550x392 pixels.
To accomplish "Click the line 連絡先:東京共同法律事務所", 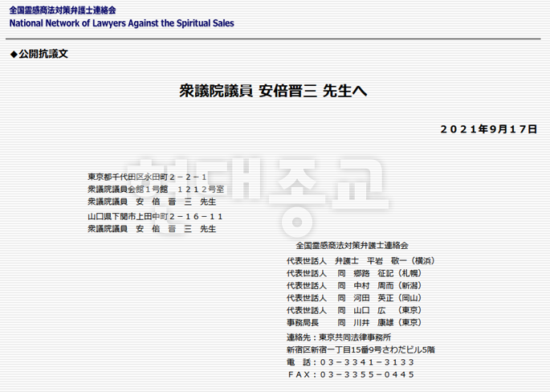I will pos(339,337).
